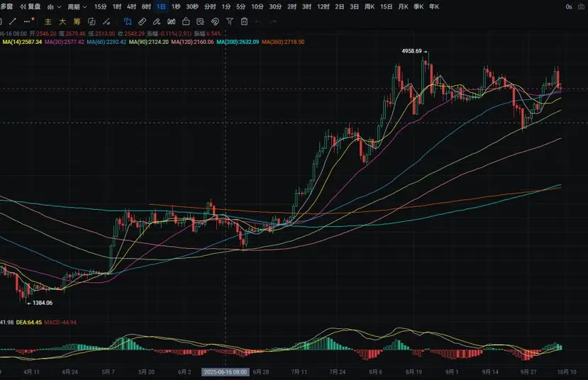The height and width of the screenshot is (380, 588).
Task: Click the 1384.06 low price label
Action: tap(43, 303)
